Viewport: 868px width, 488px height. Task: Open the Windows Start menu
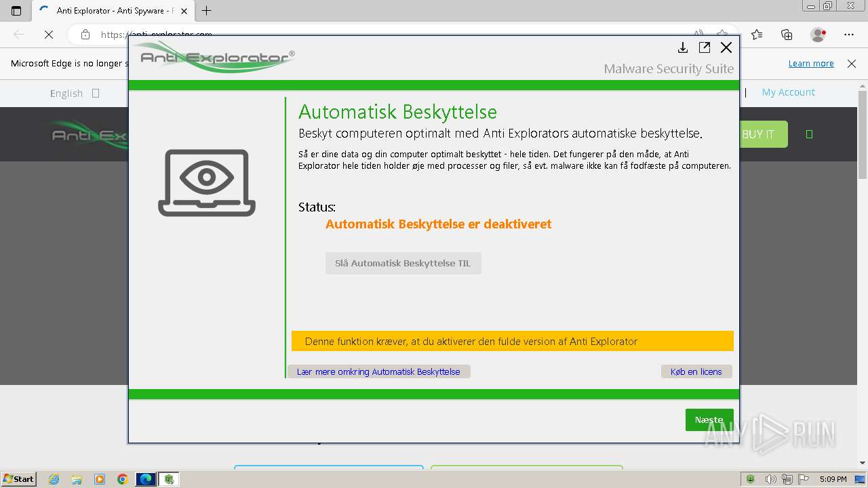pos(18,479)
